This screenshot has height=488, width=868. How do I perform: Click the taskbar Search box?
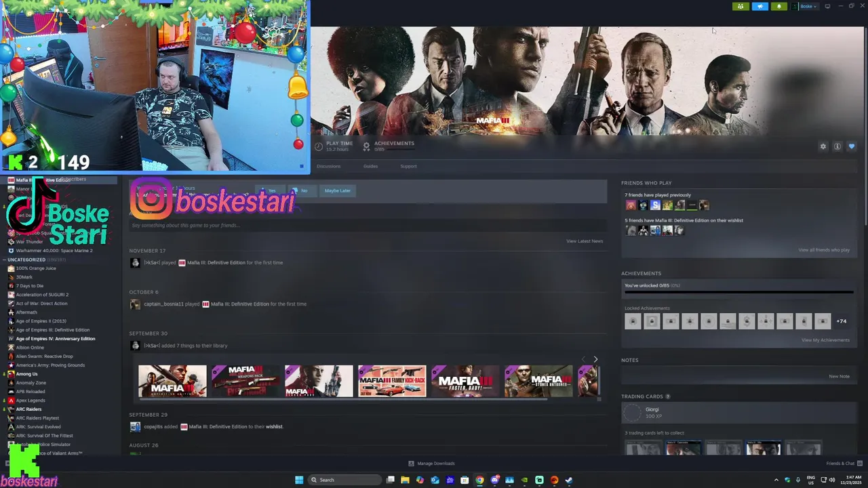click(344, 480)
